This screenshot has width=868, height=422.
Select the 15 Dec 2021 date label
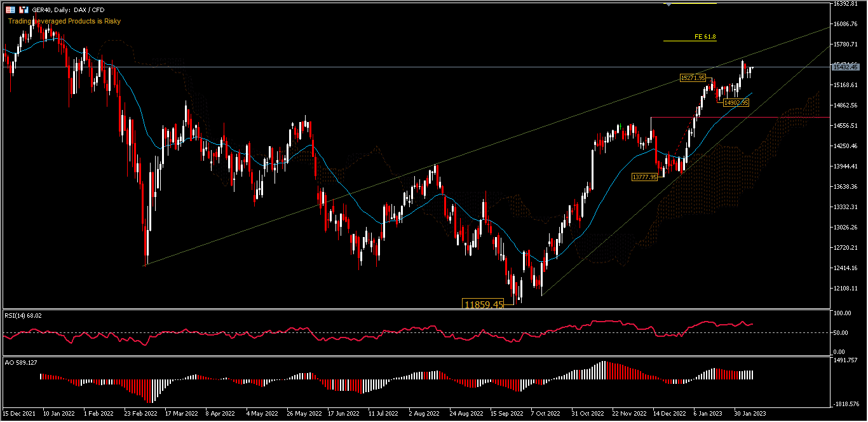coord(20,412)
